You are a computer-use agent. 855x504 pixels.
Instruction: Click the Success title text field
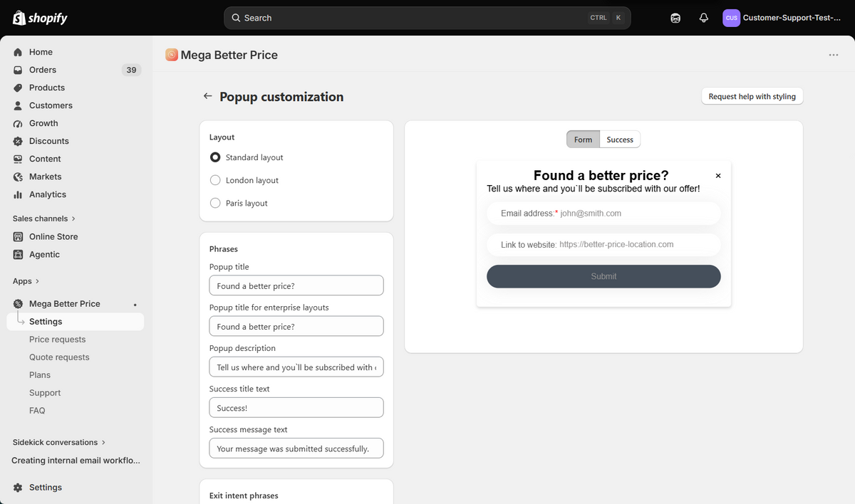(296, 407)
